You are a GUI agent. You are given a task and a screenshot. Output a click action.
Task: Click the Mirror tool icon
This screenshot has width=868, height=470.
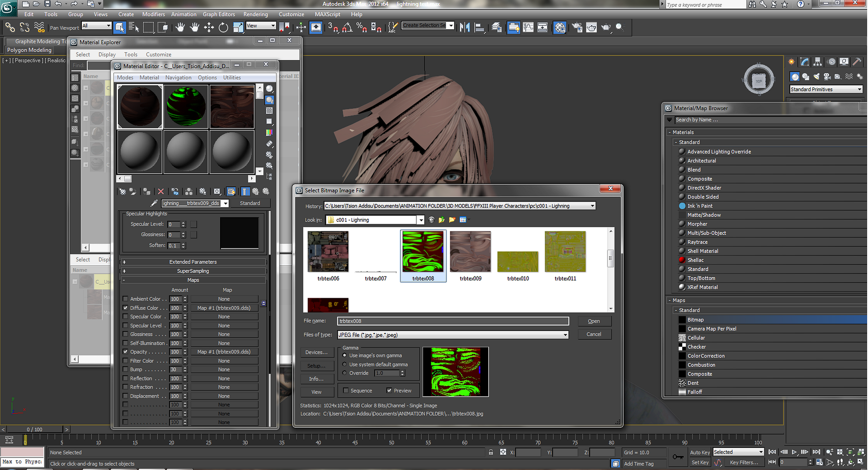(x=464, y=28)
